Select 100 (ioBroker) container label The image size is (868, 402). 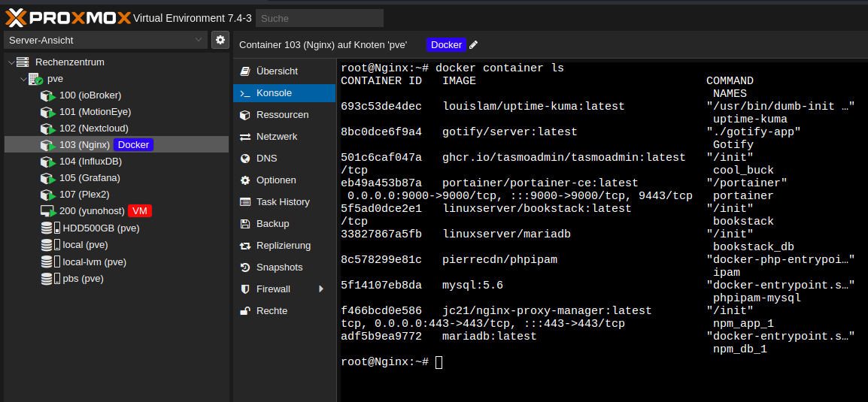coord(90,95)
